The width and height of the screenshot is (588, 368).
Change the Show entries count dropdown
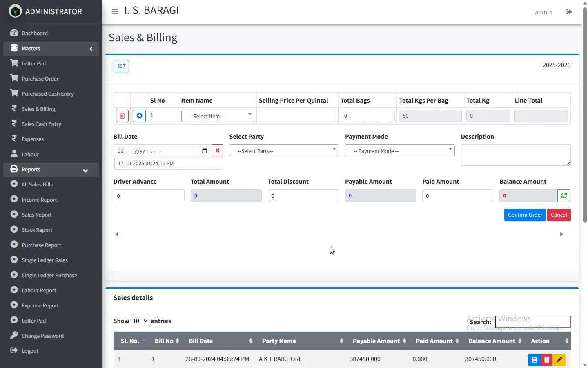[x=140, y=321]
